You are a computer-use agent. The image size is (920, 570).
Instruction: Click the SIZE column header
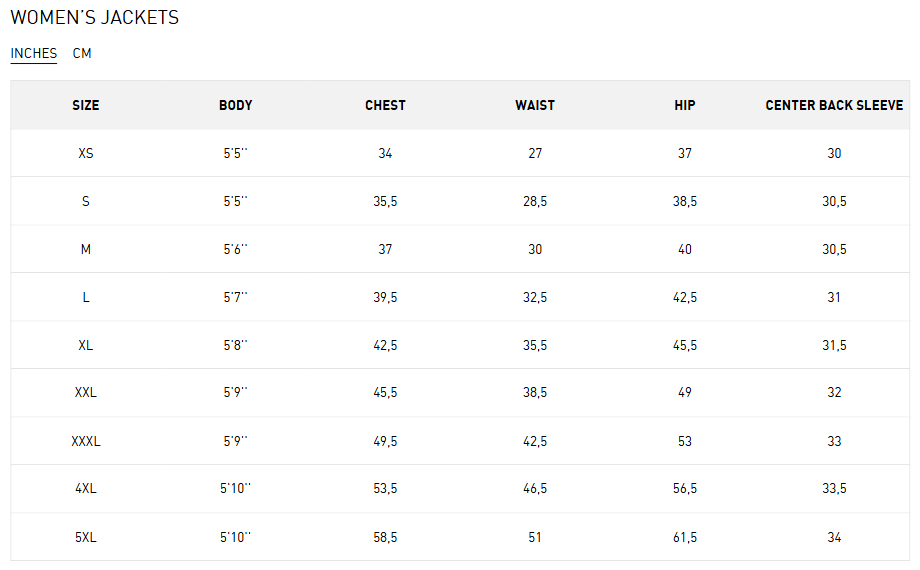pyautogui.click(x=86, y=105)
